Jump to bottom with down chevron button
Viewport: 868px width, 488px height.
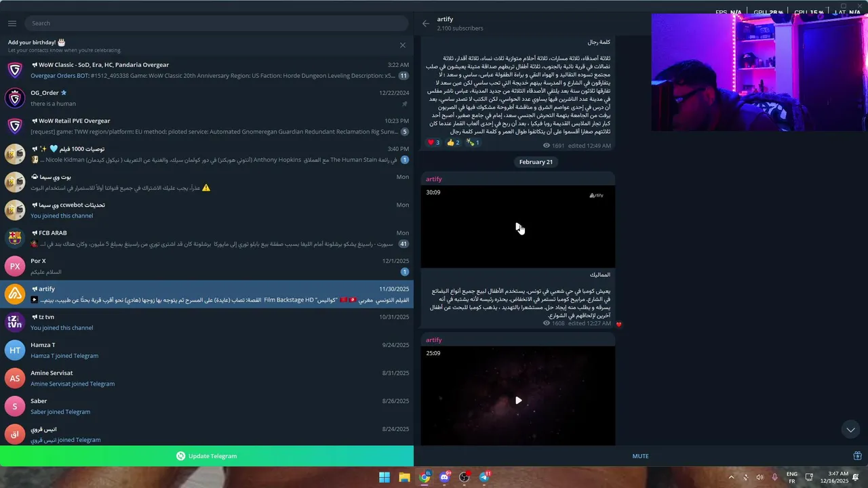[x=850, y=430]
